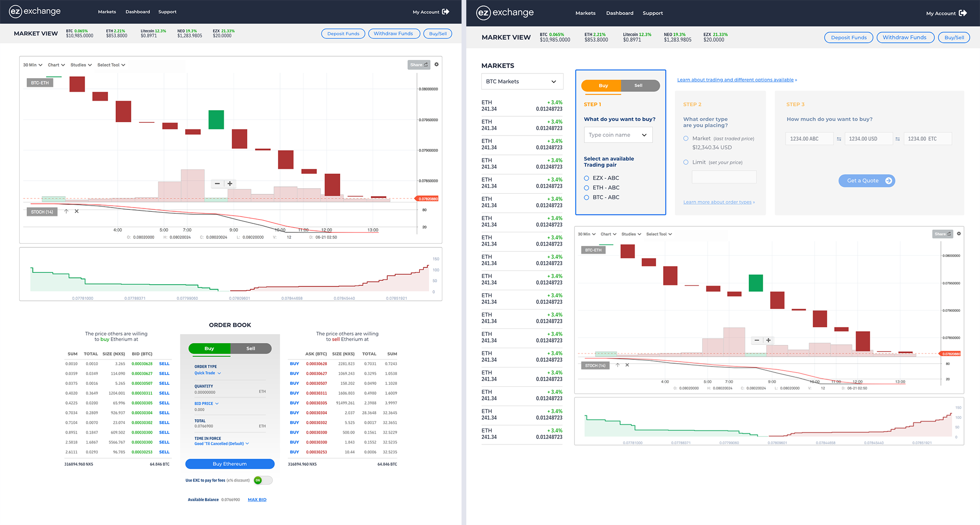Viewport: 980px width, 525px height.
Task: Open Studies dropdown in right window chart
Action: 631,234
